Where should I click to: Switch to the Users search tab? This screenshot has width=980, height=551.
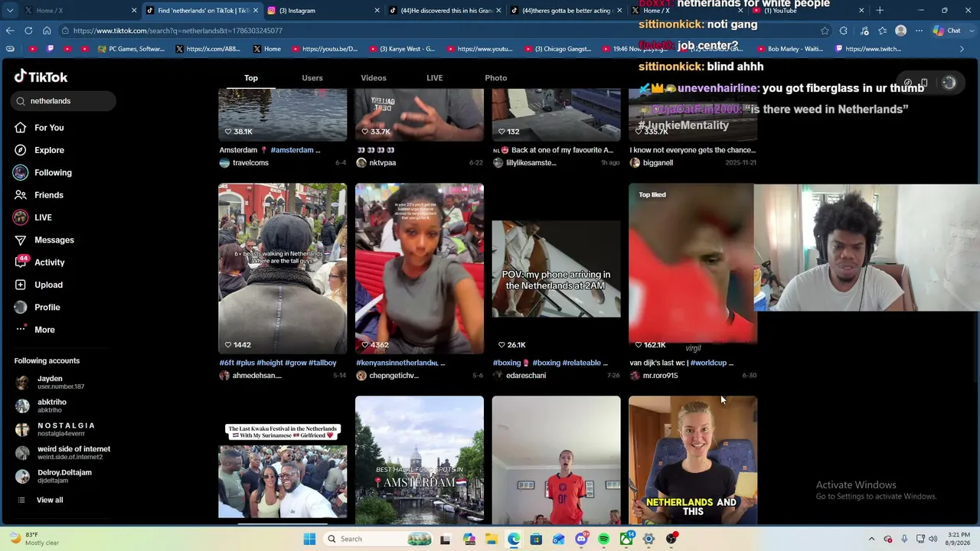[x=312, y=78]
